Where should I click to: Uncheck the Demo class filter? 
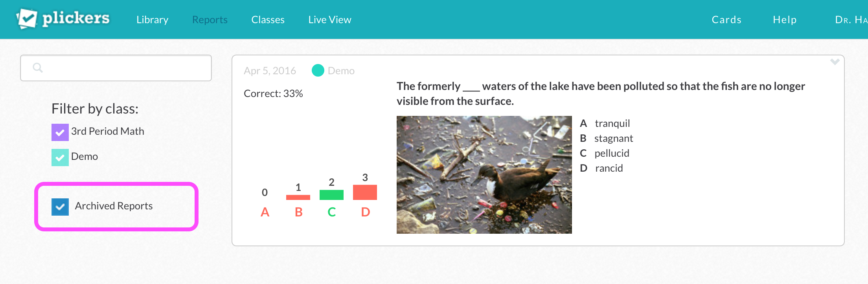pyautogui.click(x=60, y=158)
